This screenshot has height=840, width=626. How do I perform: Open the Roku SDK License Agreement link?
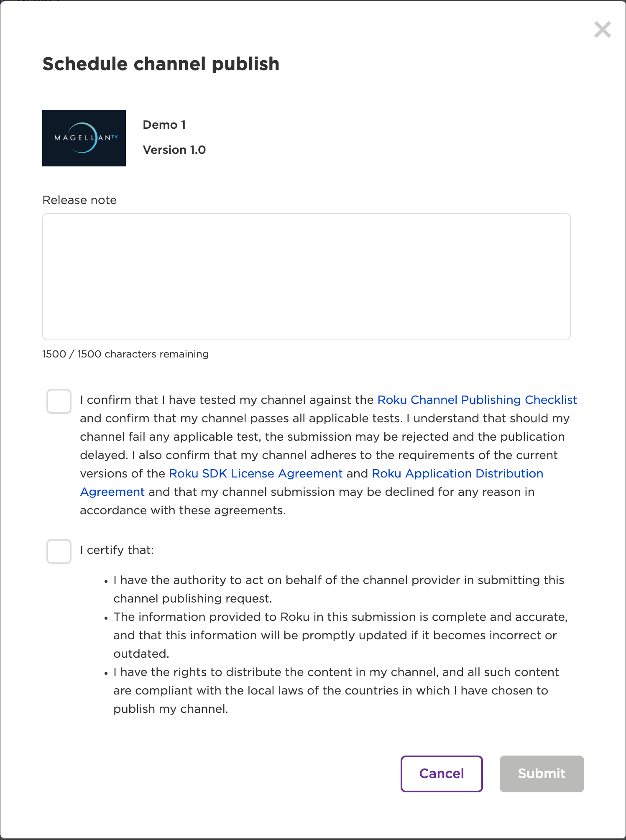[x=256, y=474]
